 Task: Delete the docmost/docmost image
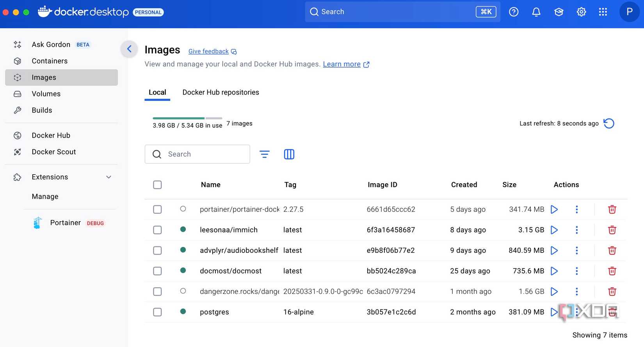[612, 271]
